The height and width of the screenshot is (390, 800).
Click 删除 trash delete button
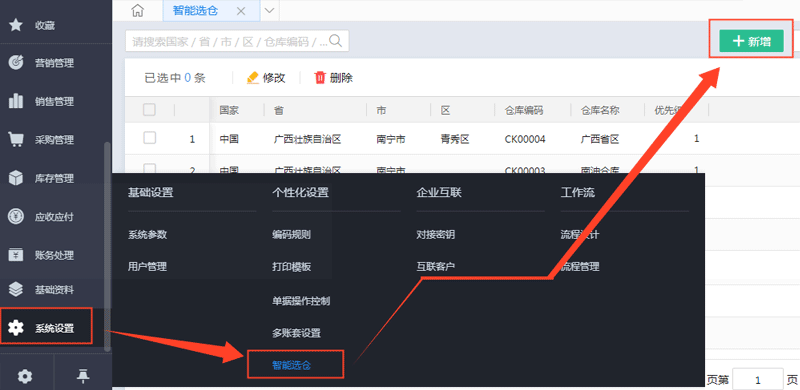pyautogui.click(x=334, y=78)
